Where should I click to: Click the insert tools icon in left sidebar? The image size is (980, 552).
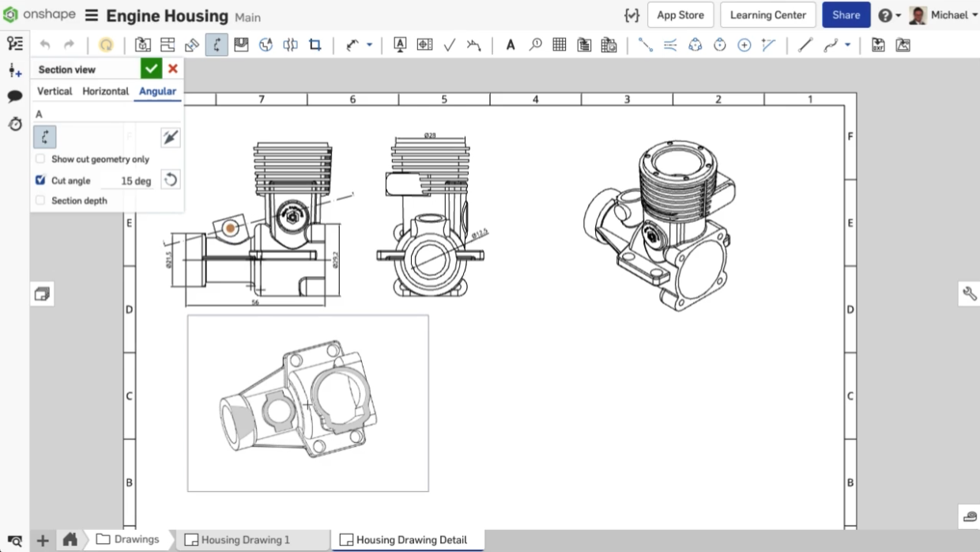click(x=14, y=71)
